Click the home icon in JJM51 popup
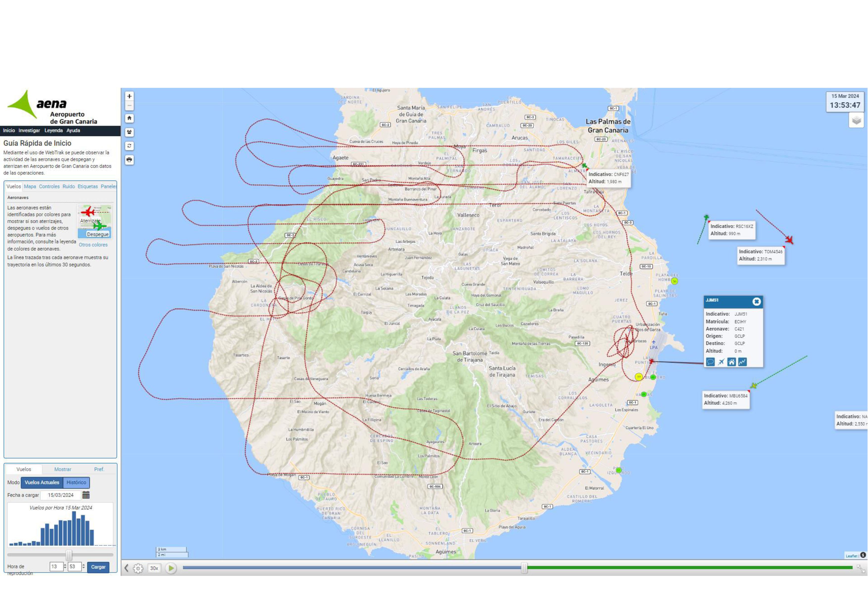The height and width of the screenshot is (614, 868). point(731,362)
